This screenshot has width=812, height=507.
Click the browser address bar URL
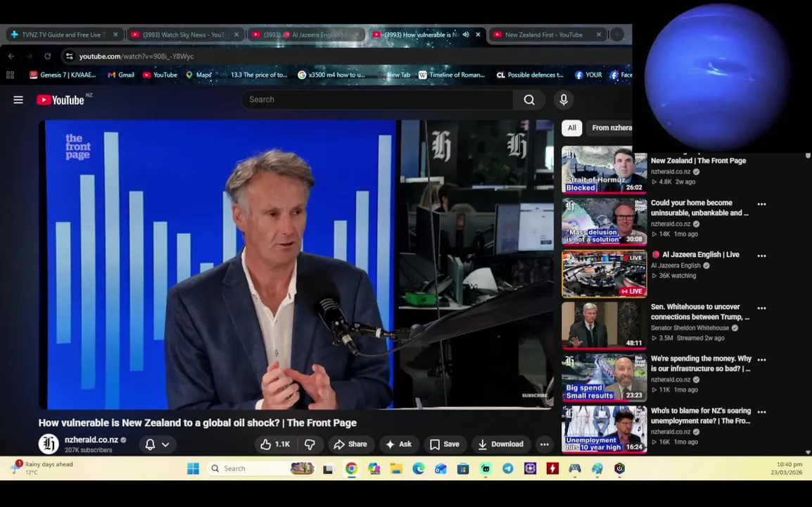(x=137, y=56)
